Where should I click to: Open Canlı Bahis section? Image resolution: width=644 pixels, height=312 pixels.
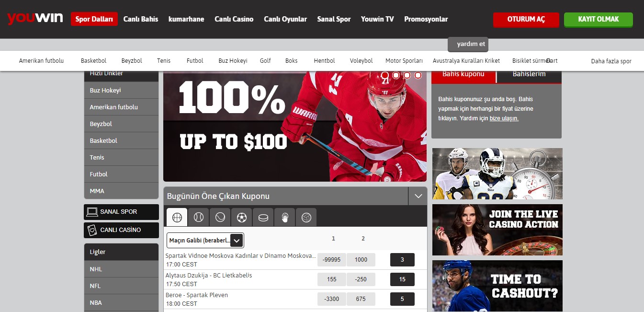(141, 19)
